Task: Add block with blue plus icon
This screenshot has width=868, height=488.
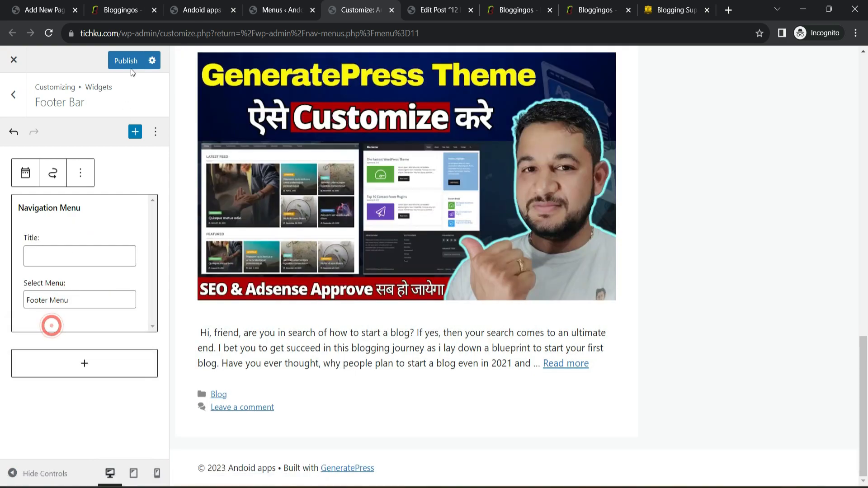Action: (135, 131)
